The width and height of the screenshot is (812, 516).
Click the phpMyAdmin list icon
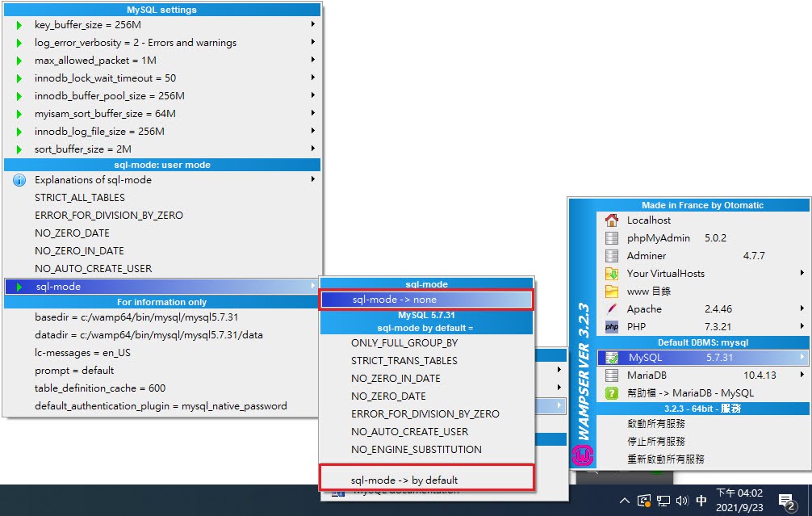pos(612,237)
